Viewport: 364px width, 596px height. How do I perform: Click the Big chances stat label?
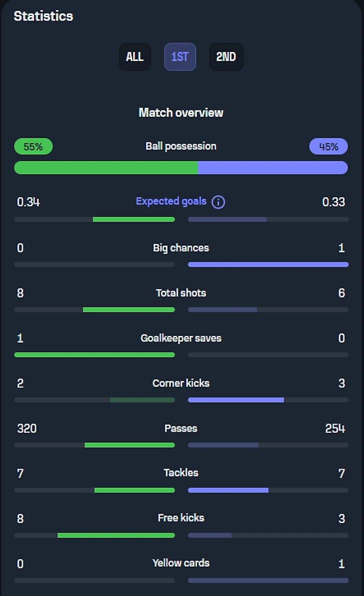(x=181, y=248)
